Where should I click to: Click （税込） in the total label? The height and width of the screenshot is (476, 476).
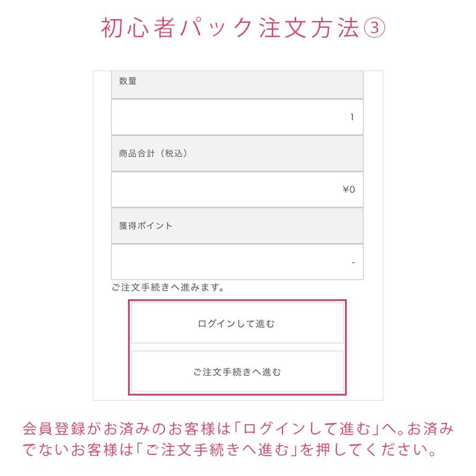pos(172,153)
